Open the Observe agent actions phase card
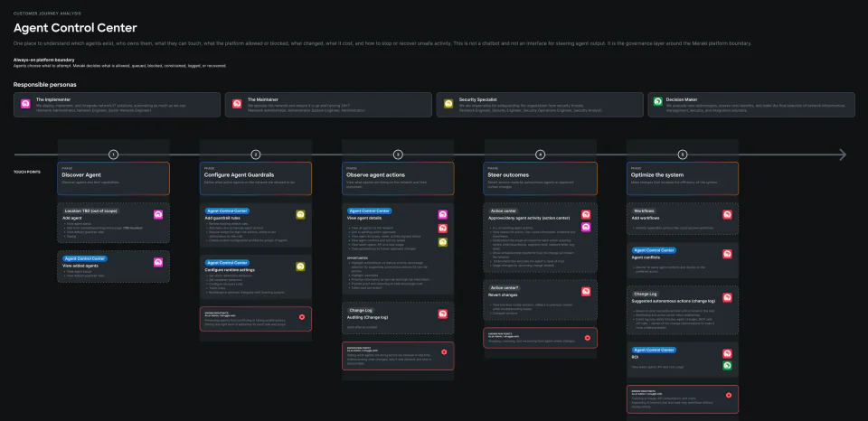Viewport: 868px width, 421px height. click(x=398, y=178)
